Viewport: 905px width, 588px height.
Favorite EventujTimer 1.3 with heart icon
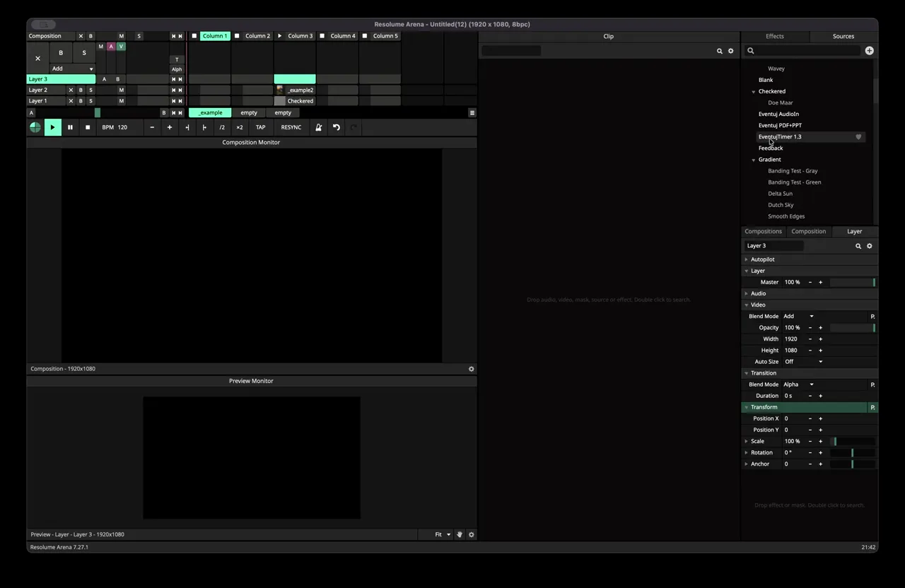(x=858, y=137)
